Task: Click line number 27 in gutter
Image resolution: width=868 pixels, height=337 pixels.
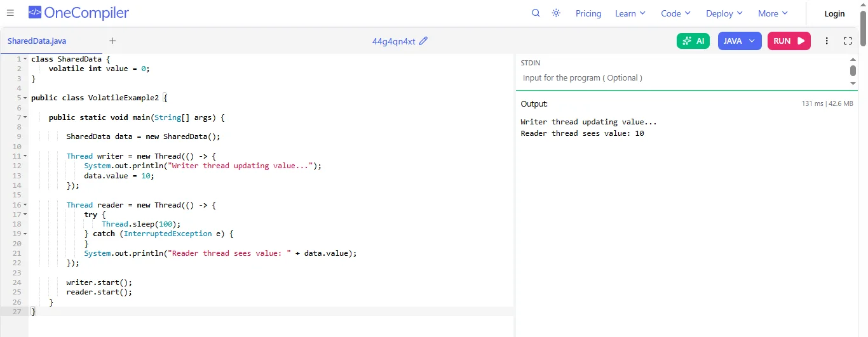Action: coord(17,312)
